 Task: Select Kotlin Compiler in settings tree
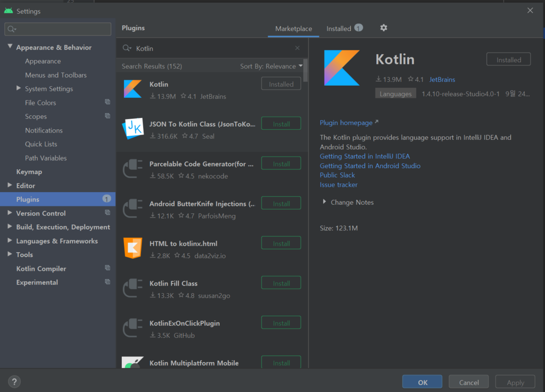click(x=41, y=269)
